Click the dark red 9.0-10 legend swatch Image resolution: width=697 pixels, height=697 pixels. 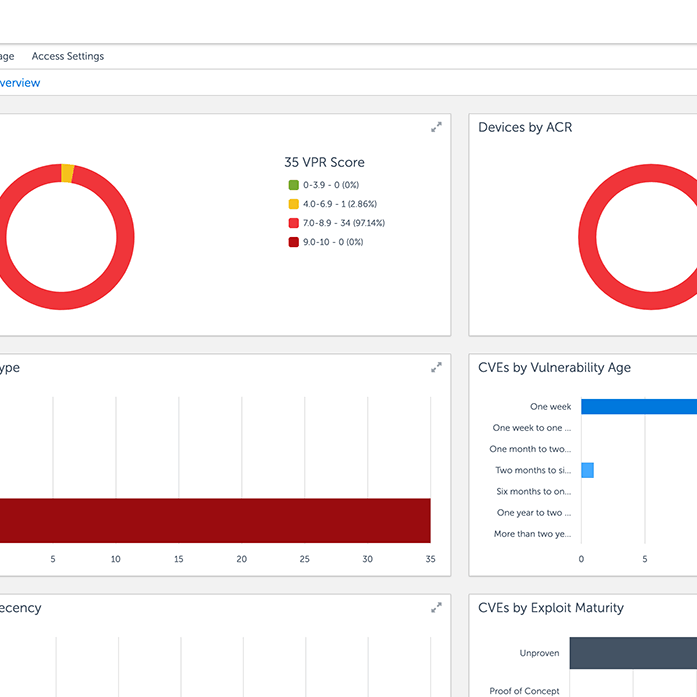(293, 242)
